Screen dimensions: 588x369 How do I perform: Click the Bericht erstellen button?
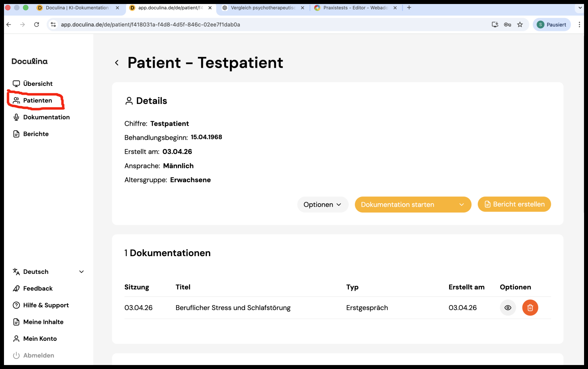coord(514,204)
